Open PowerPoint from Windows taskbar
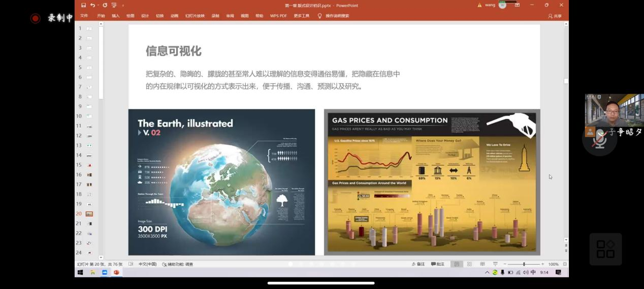644x289 pixels. (116, 272)
